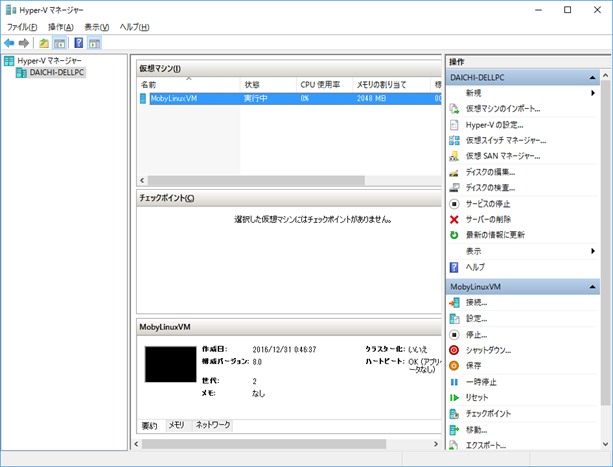This screenshot has height=467, width=613.
Task: Open 仮想スイッチ マネージャー icon
Action: [x=454, y=140]
